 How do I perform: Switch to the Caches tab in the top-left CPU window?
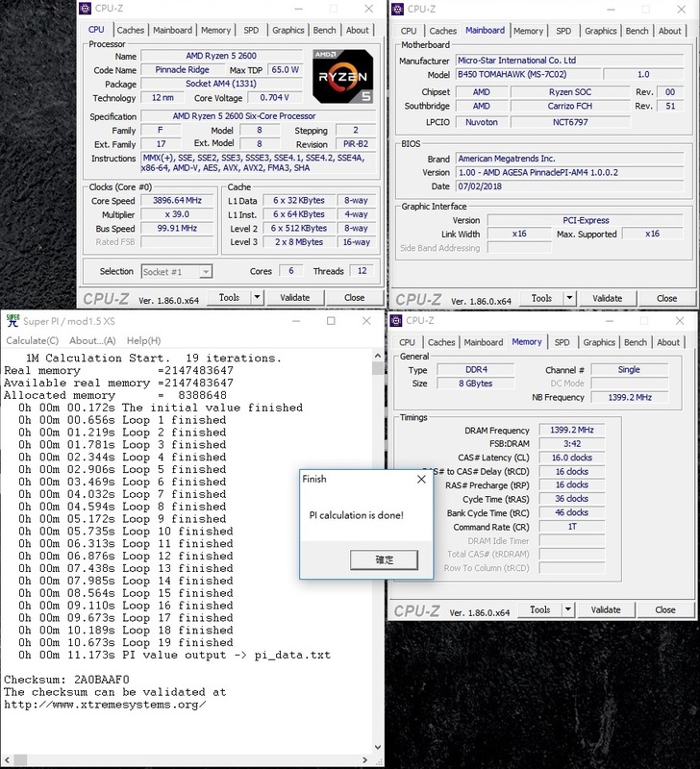[x=130, y=30]
